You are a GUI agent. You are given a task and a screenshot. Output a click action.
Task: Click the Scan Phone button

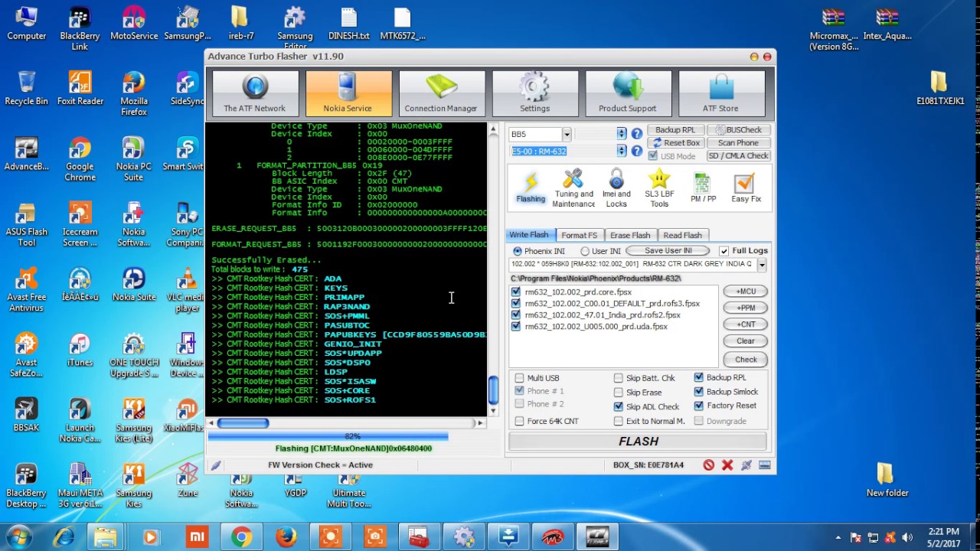point(738,143)
